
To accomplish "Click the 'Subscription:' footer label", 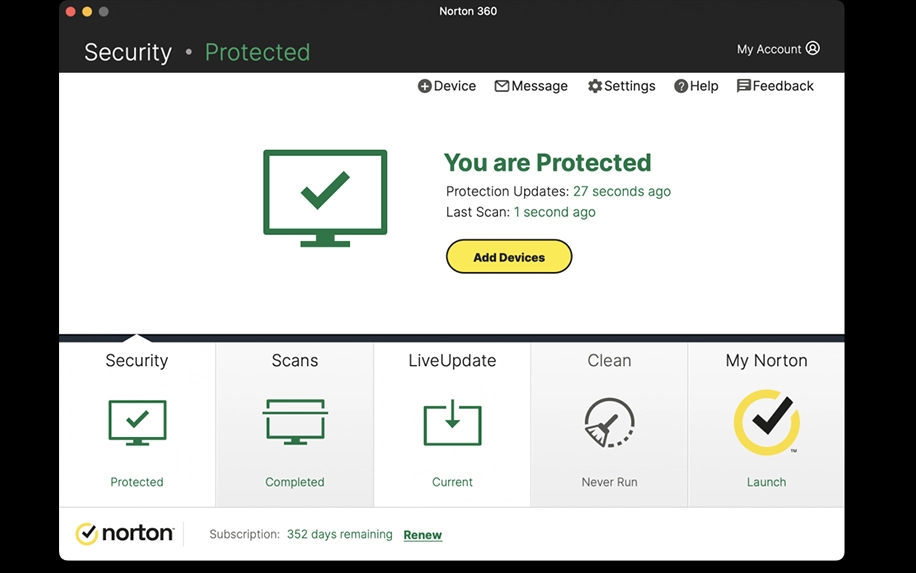I will pos(244,534).
